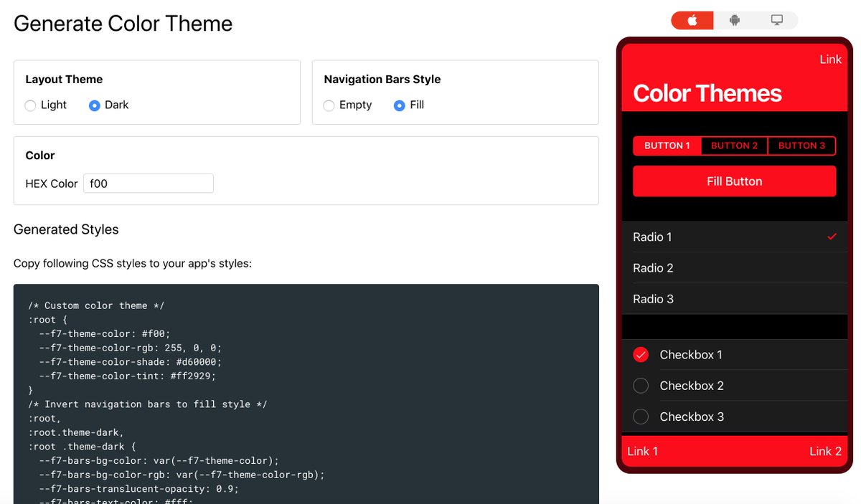Tap the navbar Link in preview
861x504 pixels.
point(830,60)
